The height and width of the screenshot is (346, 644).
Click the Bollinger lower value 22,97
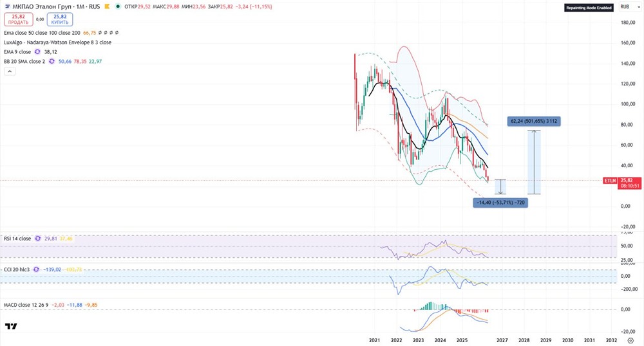pos(95,62)
